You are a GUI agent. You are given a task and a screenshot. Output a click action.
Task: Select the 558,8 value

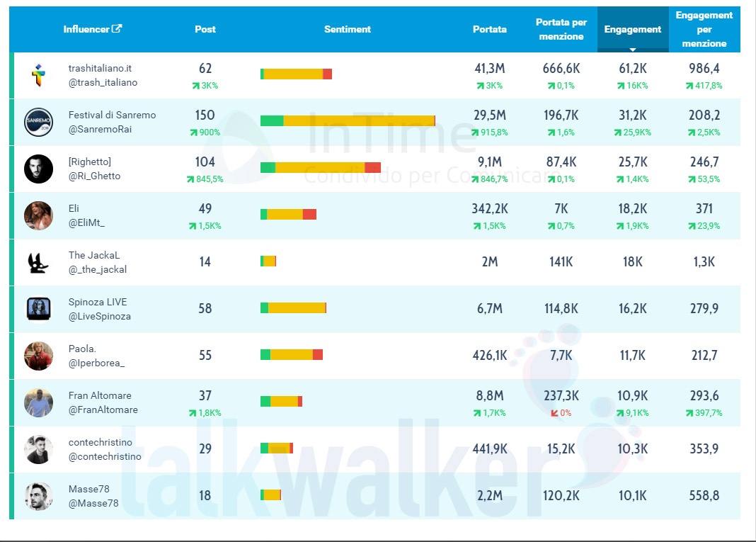[x=704, y=496]
